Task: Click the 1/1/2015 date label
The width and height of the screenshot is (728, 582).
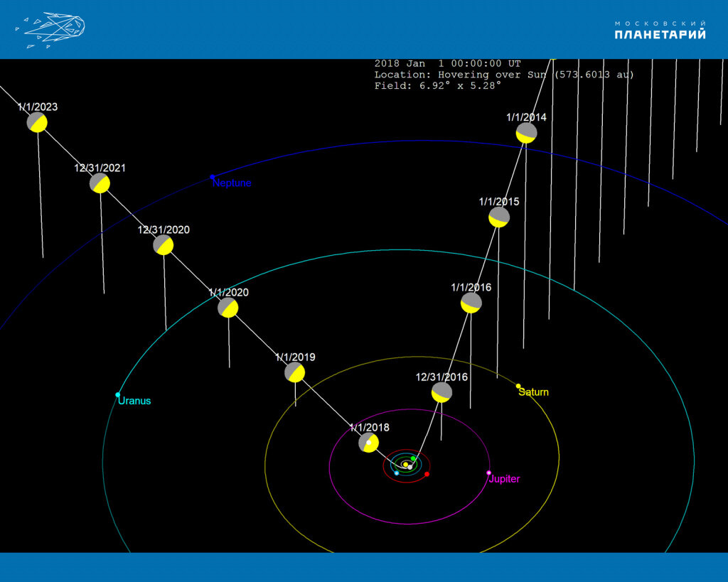Action: tap(499, 201)
